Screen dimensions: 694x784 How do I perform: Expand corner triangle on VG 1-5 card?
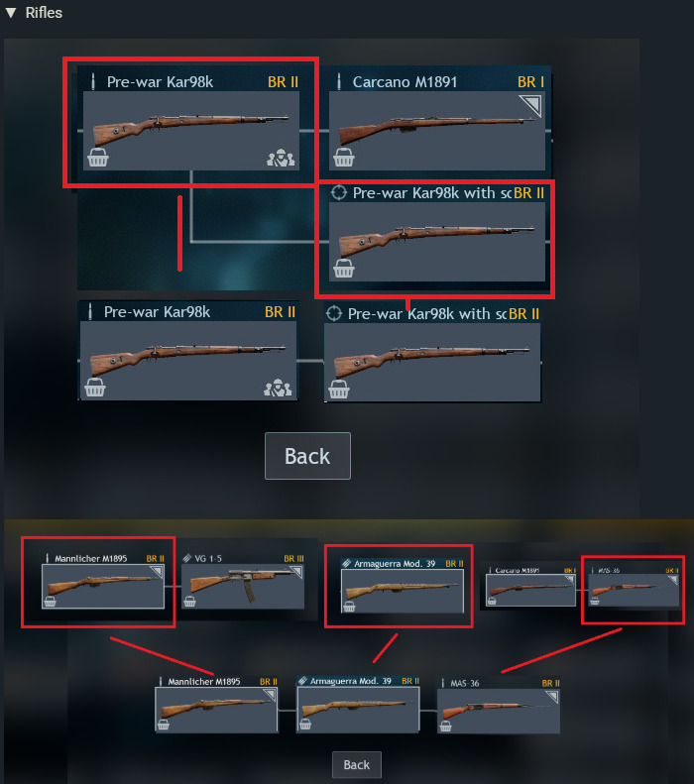click(297, 572)
